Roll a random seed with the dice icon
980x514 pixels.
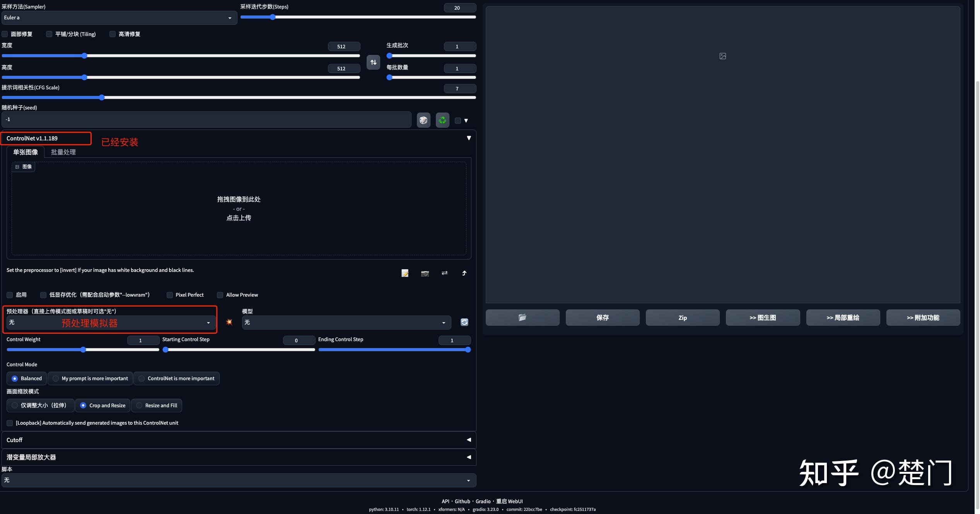pos(423,120)
